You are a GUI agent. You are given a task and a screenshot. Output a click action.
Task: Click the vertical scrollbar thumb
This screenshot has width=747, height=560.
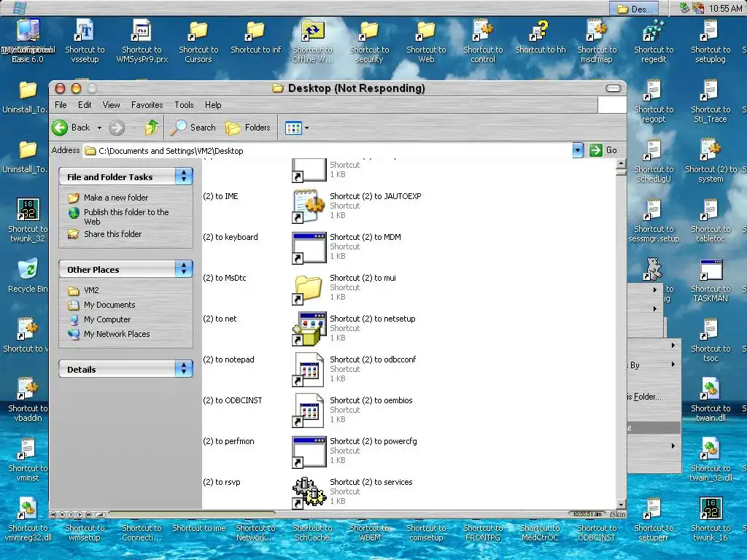tap(621, 172)
